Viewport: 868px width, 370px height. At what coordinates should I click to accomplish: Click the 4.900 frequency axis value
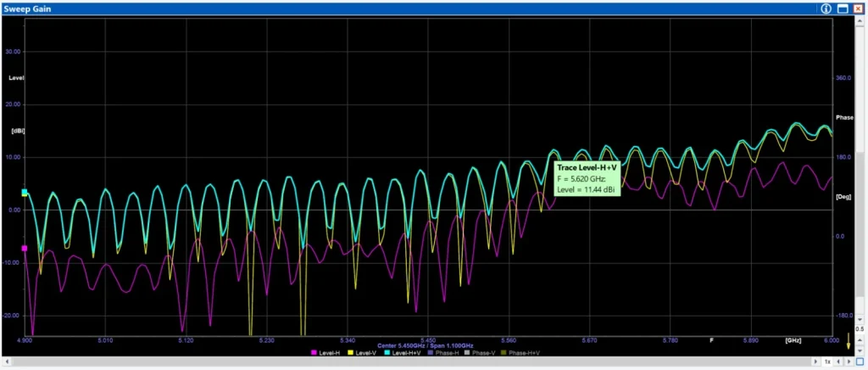click(25, 340)
